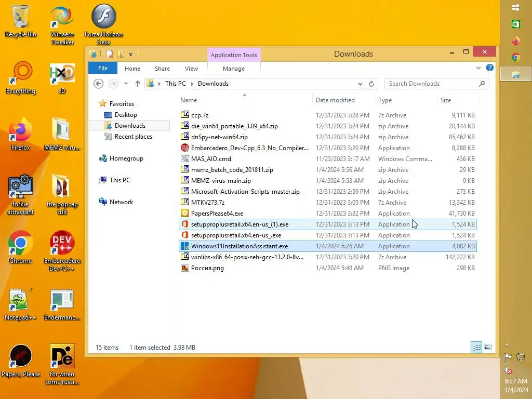Viewport: 532px width, 399px height.
Task: Select the MAS_AIO.cmd file
Action: (327, 159)
